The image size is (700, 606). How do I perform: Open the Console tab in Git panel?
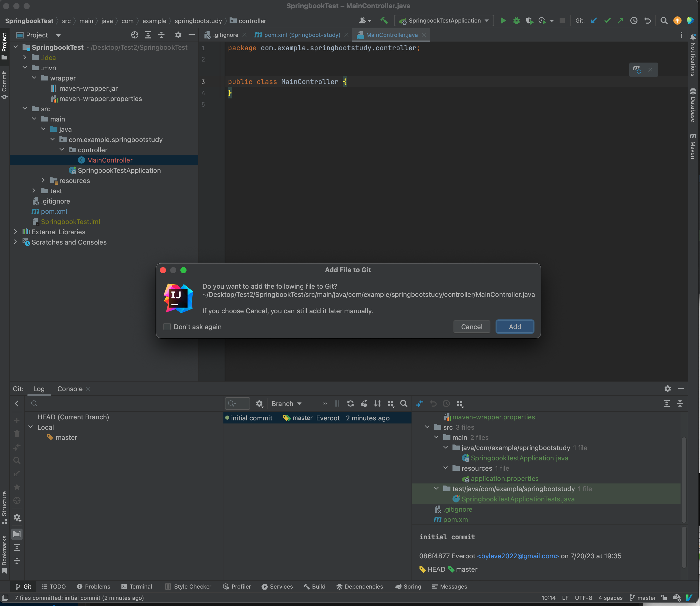coord(70,389)
